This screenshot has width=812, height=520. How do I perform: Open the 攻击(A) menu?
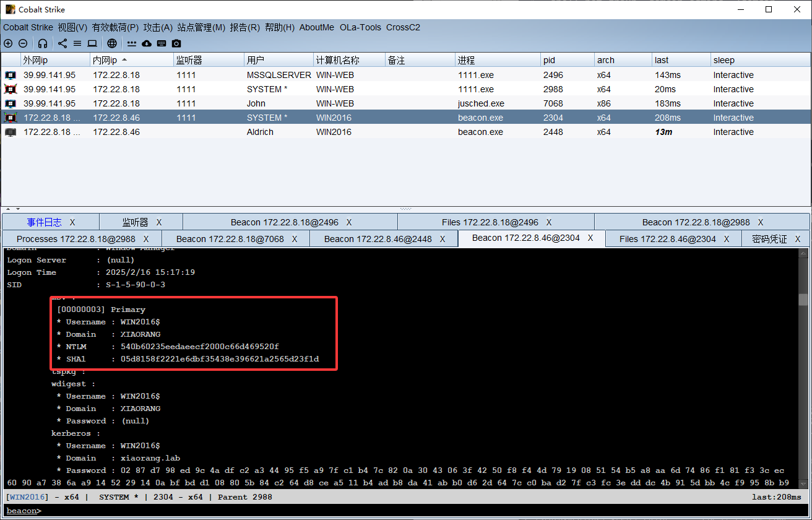[158, 27]
